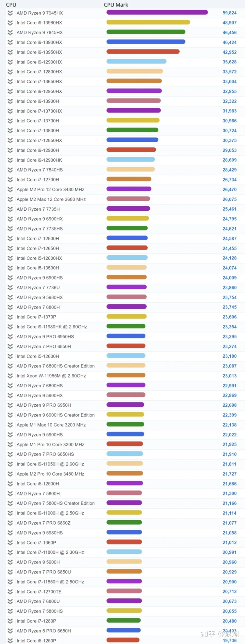The image size is (245, 644).
Task: Click the yellow bar for Core i9-13980HX
Action: point(148,22)
